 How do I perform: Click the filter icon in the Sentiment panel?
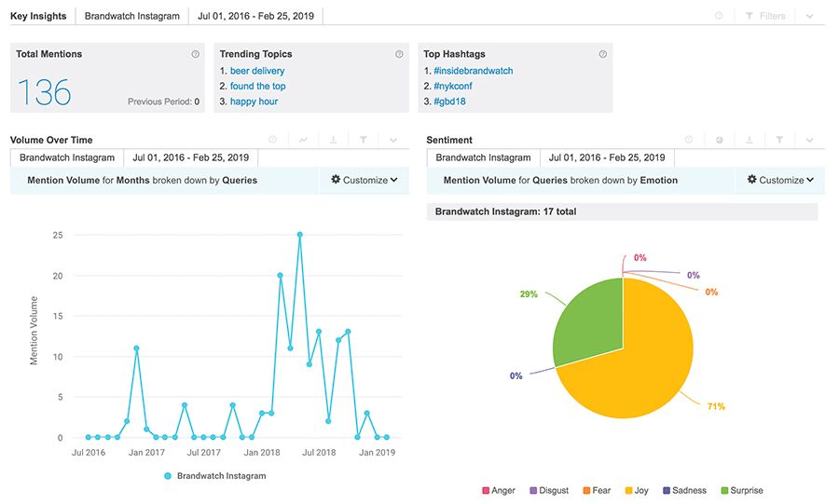click(779, 140)
